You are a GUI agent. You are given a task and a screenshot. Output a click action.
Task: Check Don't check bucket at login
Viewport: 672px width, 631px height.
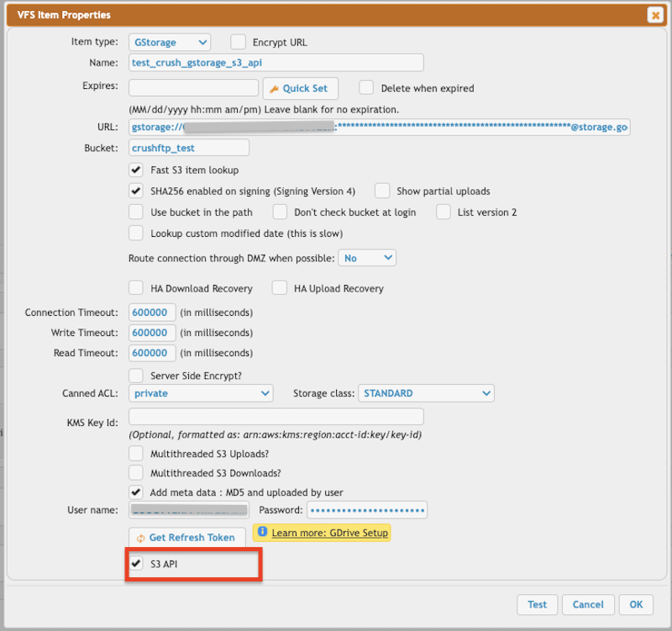pyautogui.click(x=280, y=212)
